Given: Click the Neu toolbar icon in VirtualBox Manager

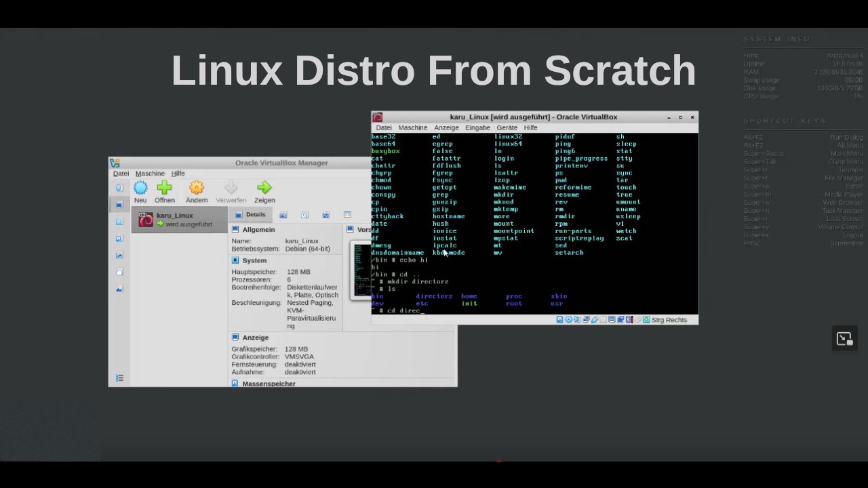Looking at the screenshot, I should (140, 188).
